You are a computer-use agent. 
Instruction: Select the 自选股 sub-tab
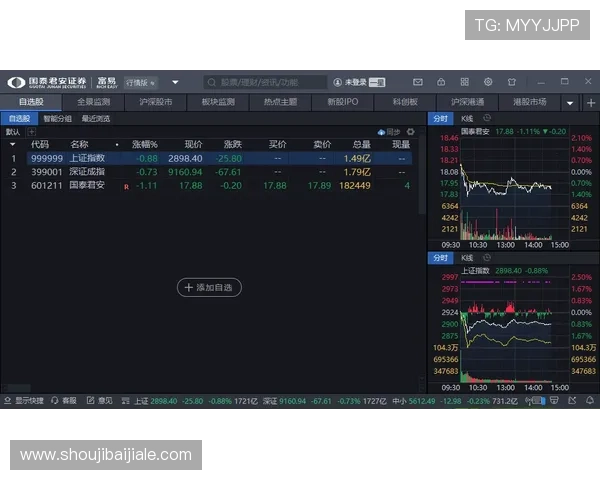[19, 119]
